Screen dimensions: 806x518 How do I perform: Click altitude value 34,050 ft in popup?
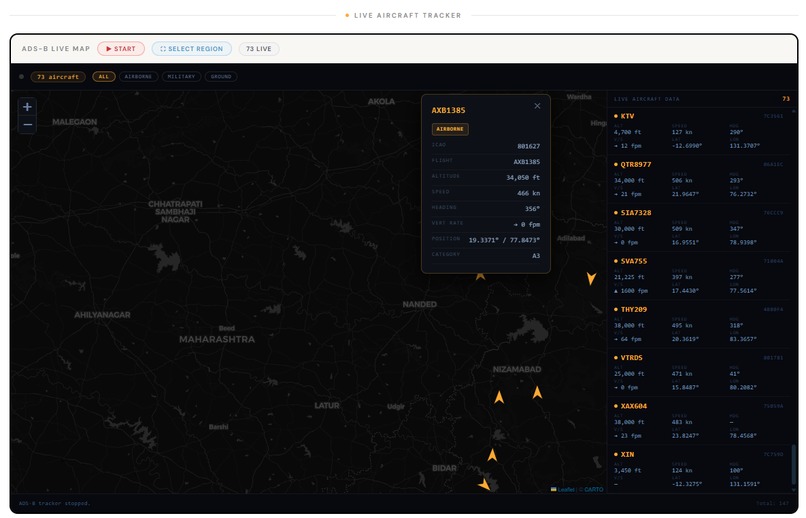pyautogui.click(x=523, y=178)
